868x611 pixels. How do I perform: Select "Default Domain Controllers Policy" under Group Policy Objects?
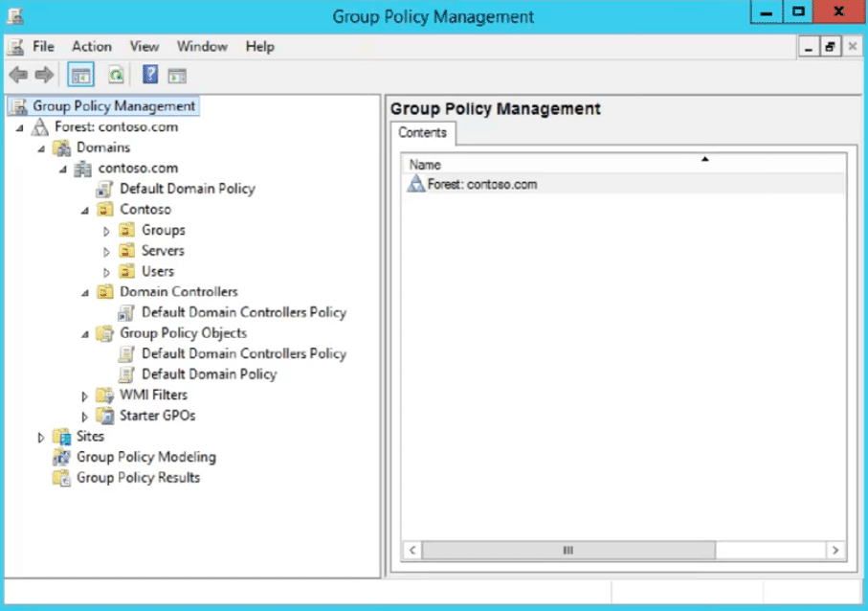(x=244, y=354)
